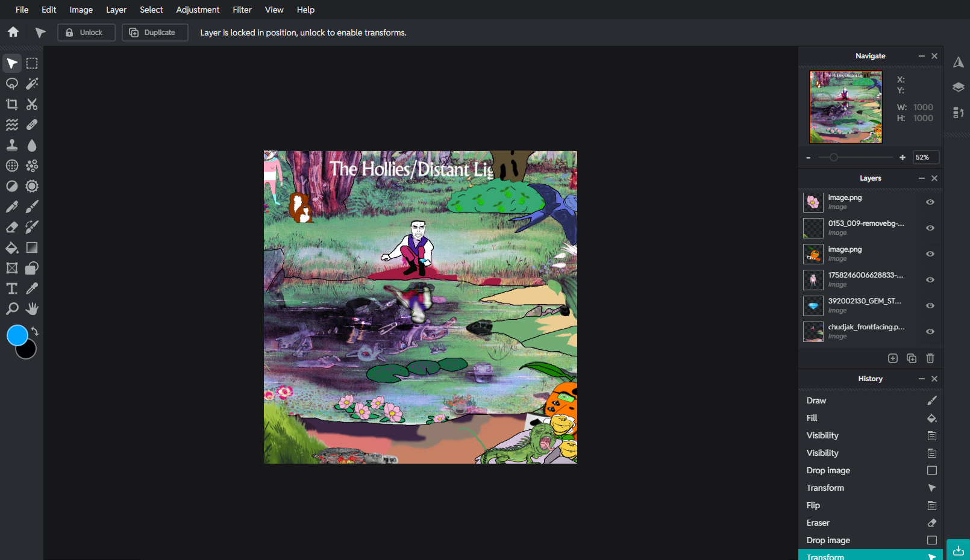Minimize the Navigate panel
Screen dimensions: 970x560
[x=921, y=56]
